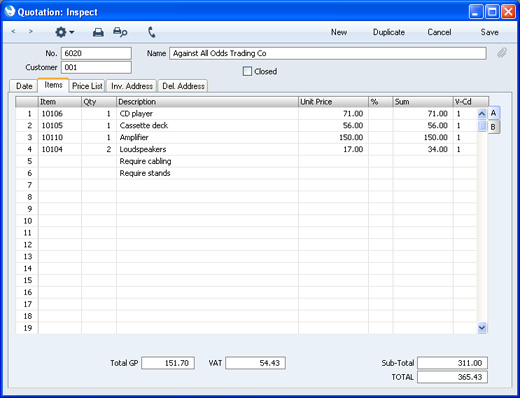Go to next record arrow
The image size is (520, 398).
[x=31, y=32]
